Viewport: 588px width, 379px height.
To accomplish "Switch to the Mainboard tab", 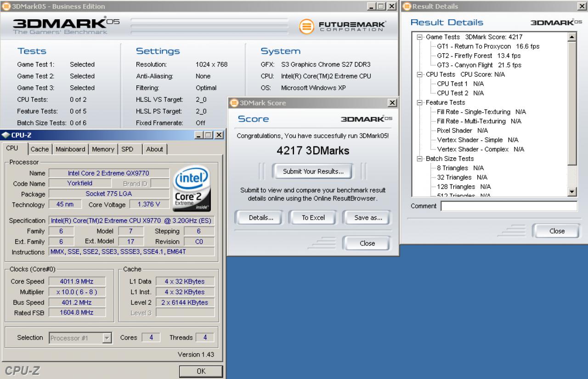I will (70, 149).
